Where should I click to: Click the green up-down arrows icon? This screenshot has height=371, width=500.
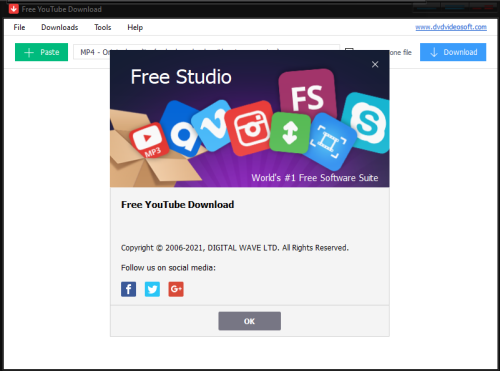290,132
